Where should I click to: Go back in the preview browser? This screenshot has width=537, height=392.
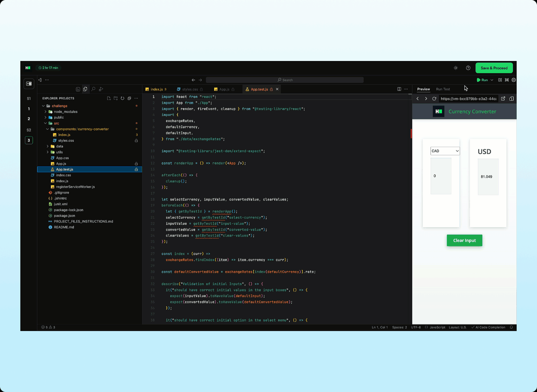pos(418,99)
